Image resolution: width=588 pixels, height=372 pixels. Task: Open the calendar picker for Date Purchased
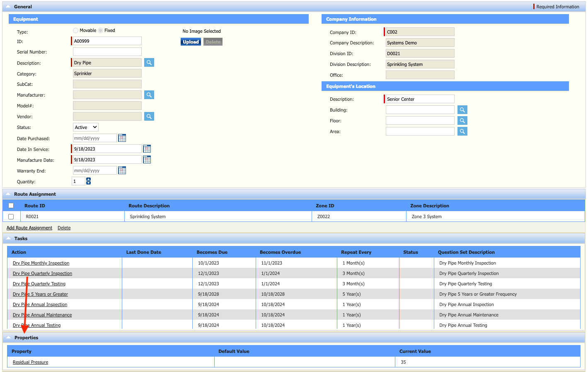click(x=122, y=138)
